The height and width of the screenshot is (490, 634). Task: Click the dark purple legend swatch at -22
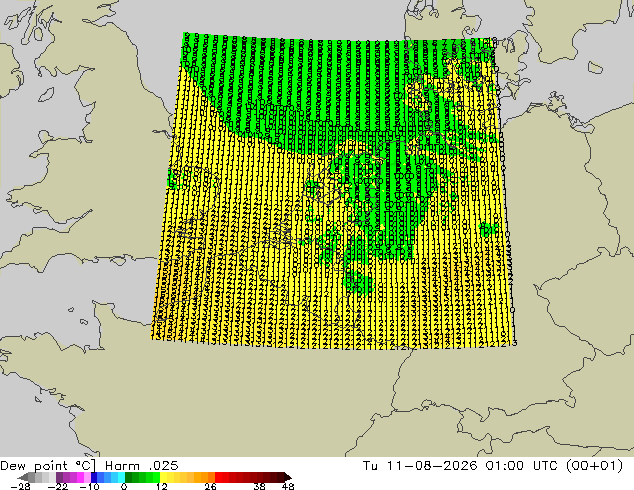(59, 477)
